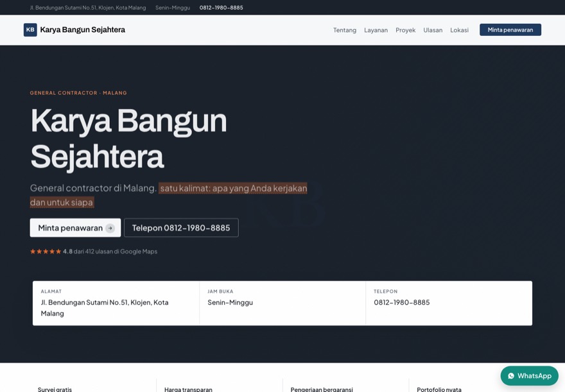Open the Layanan nav link
The width and height of the screenshot is (565, 392).
(376, 30)
